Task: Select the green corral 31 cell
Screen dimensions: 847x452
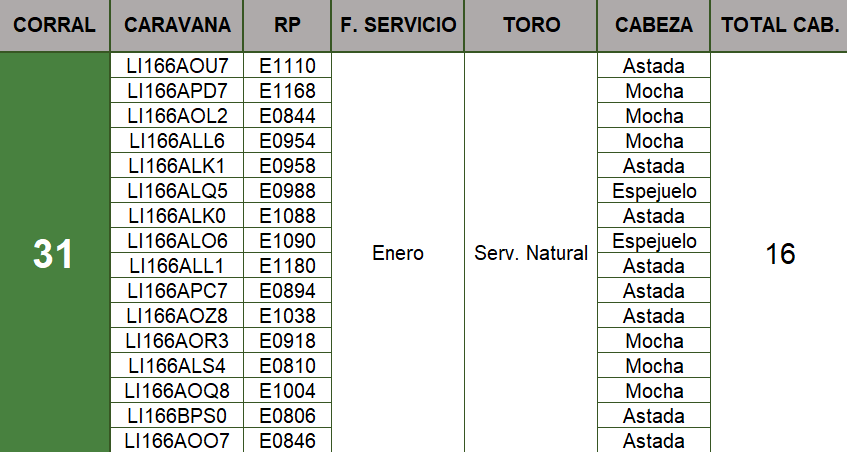Action: coord(55,253)
